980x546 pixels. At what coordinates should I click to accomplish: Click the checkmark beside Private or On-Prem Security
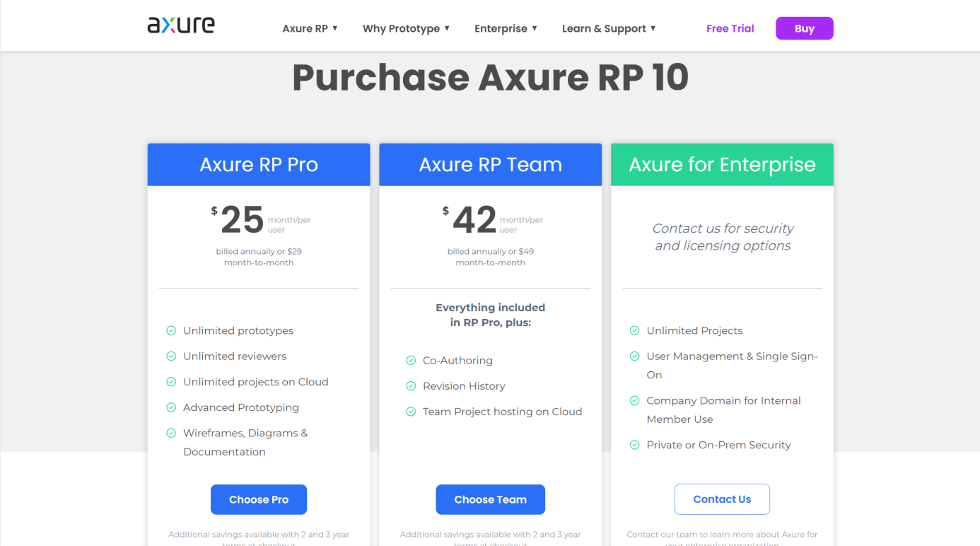(x=634, y=445)
